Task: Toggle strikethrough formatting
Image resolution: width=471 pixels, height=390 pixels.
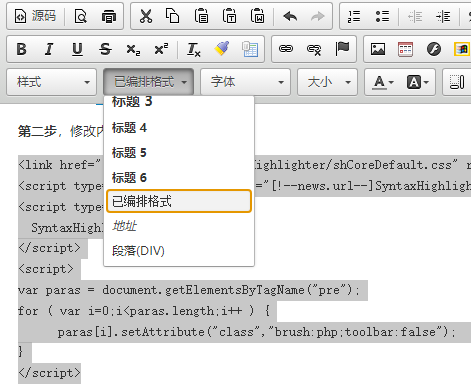Action: 105,49
